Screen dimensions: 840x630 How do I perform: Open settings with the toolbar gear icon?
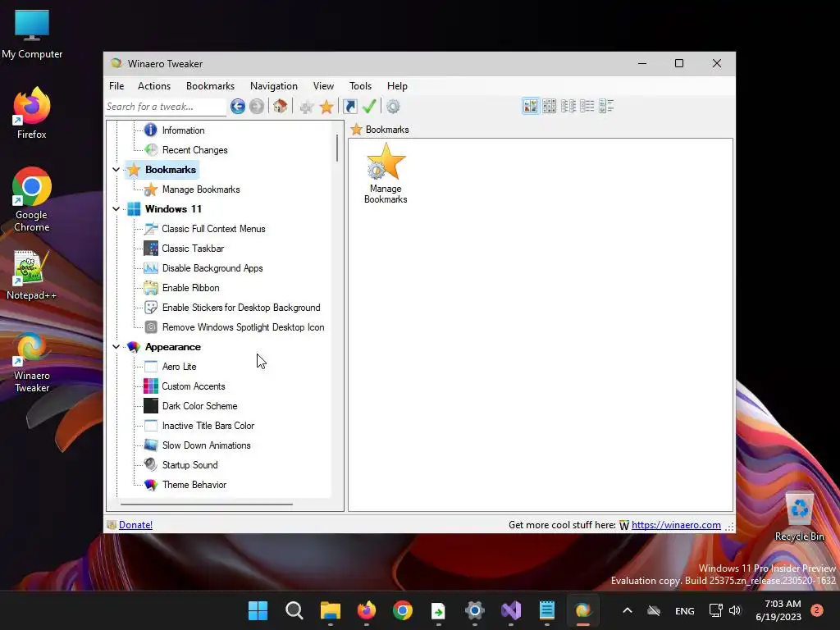tap(393, 107)
